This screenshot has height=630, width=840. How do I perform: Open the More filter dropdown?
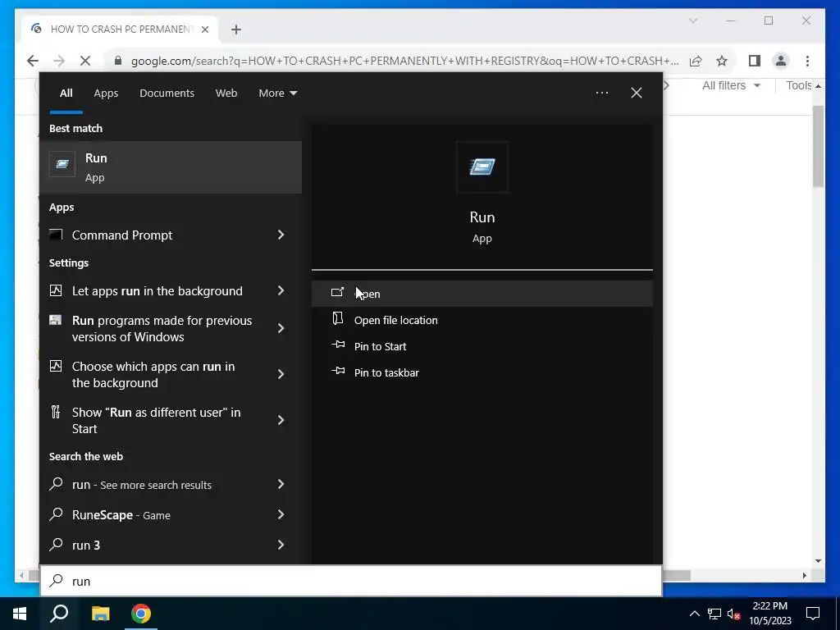[277, 94]
